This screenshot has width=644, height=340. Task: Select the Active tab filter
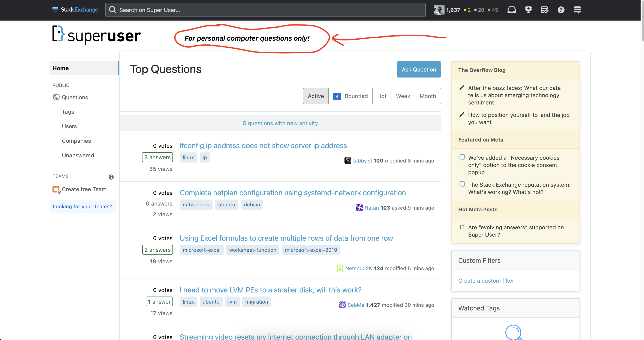point(316,96)
